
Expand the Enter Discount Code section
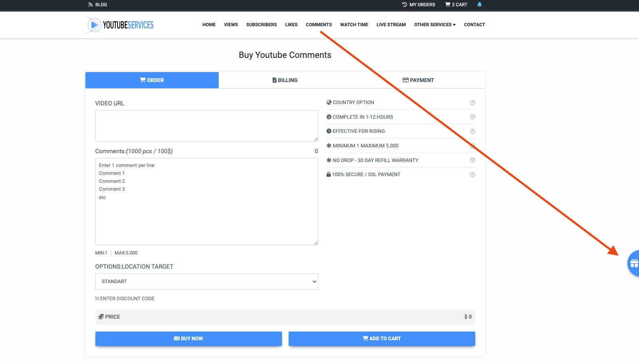tap(125, 299)
